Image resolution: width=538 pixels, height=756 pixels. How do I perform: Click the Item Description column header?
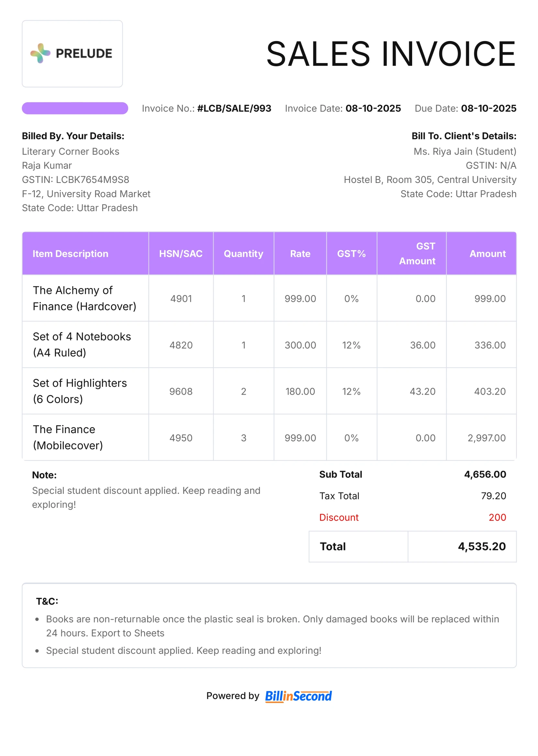tap(70, 253)
